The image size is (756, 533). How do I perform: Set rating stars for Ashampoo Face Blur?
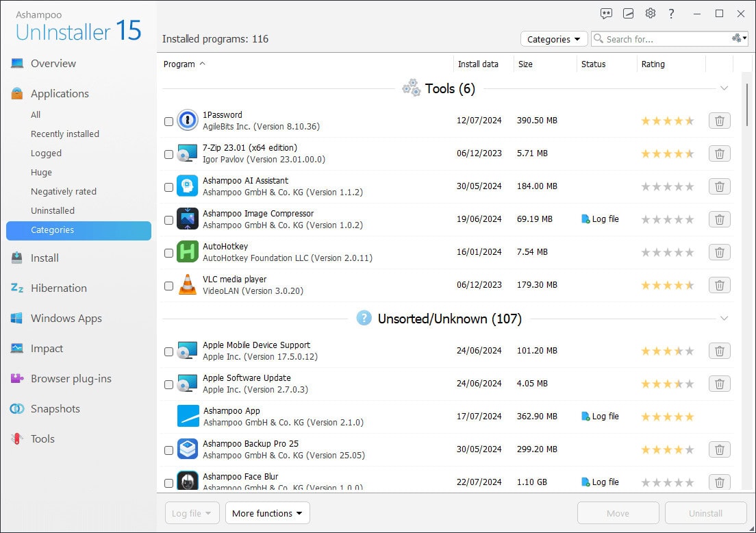coord(667,482)
